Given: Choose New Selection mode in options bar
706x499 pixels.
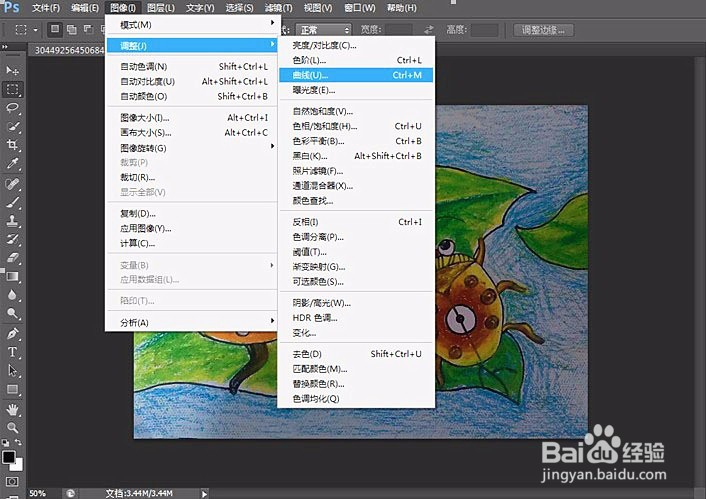Looking at the screenshot, I should pyautogui.click(x=55, y=30).
